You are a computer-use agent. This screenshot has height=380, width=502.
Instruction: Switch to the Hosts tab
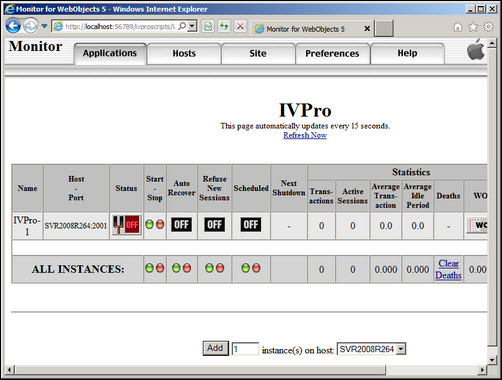(x=184, y=53)
